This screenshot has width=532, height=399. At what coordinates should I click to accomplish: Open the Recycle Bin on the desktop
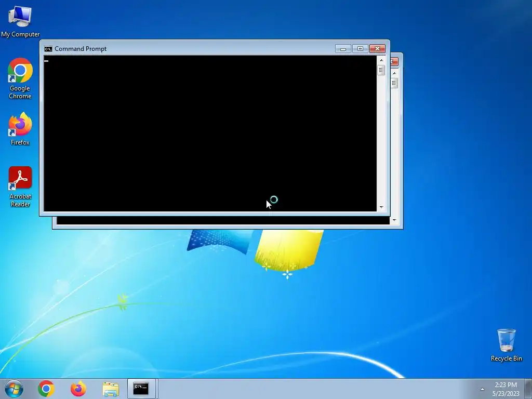[x=506, y=345]
